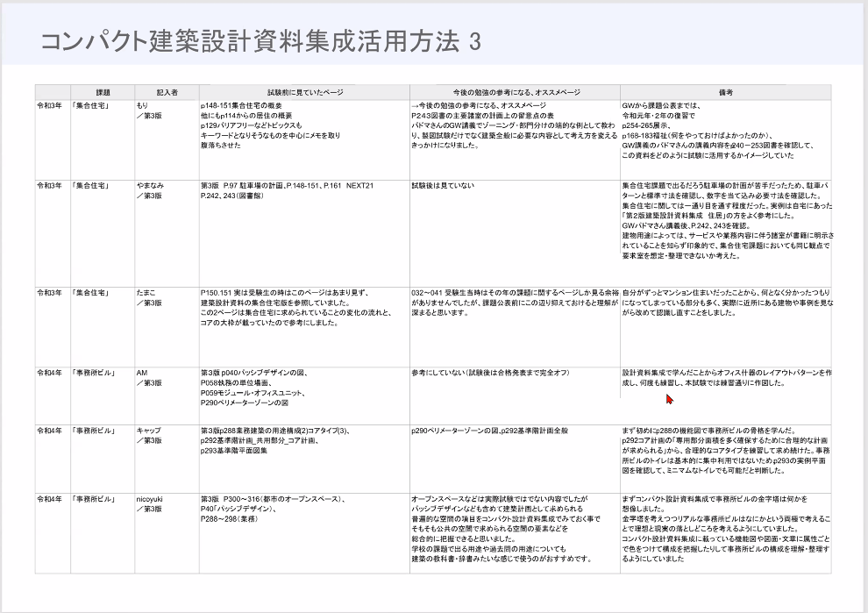Click the line starting P150.151 実は受験生の時は
This screenshot has height=613, width=868.
(x=285, y=292)
